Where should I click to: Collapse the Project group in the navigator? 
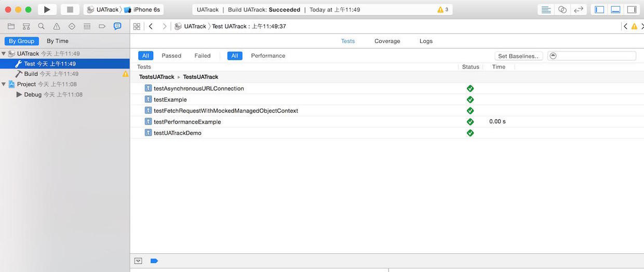(x=4, y=84)
